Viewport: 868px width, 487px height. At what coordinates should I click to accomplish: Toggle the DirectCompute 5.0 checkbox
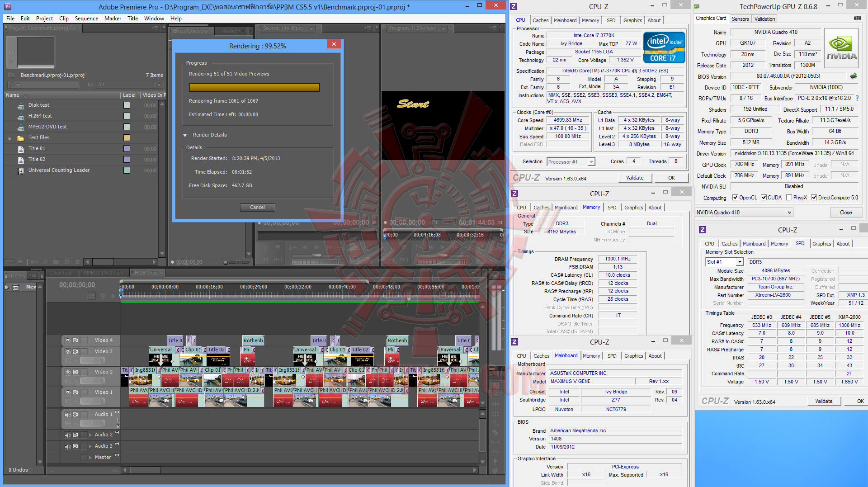814,198
